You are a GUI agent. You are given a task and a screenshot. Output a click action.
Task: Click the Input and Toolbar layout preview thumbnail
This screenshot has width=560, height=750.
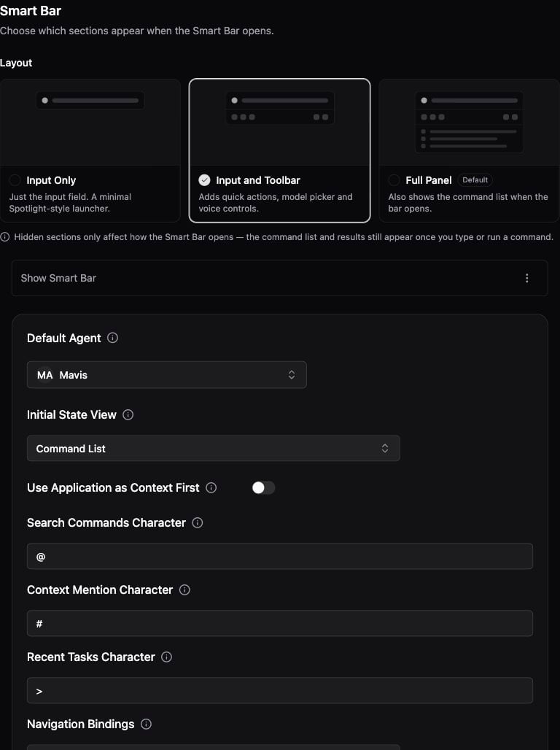coord(280,123)
